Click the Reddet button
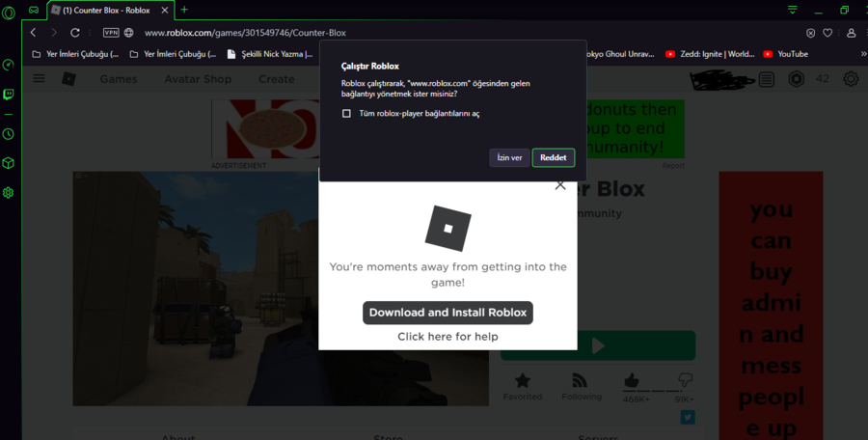This screenshot has height=440, width=868. tap(554, 158)
